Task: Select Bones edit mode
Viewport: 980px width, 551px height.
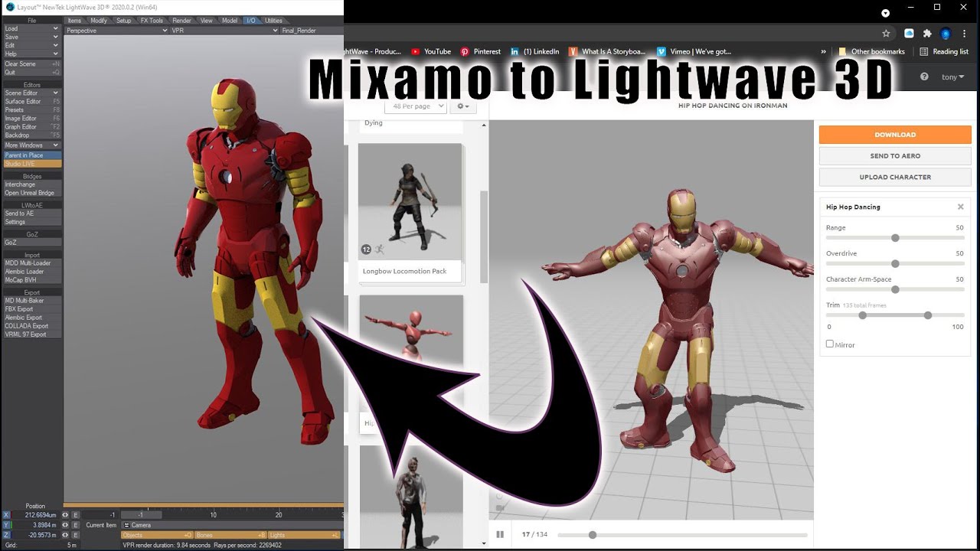Action: point(230,535)
